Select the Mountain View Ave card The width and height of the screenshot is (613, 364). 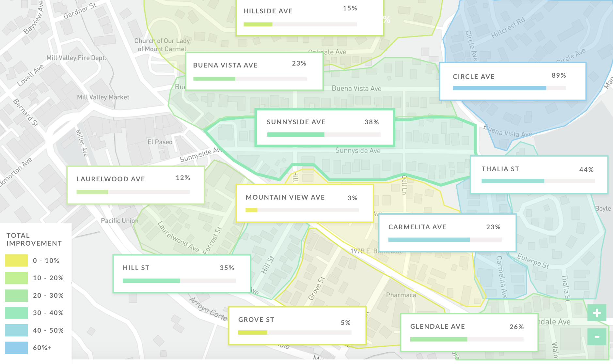point(304,203)
